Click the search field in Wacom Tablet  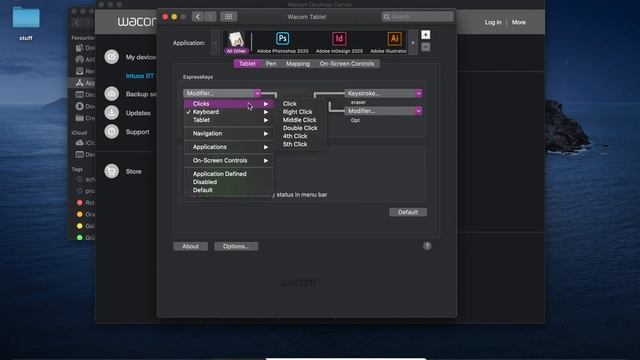coord(418,17)
